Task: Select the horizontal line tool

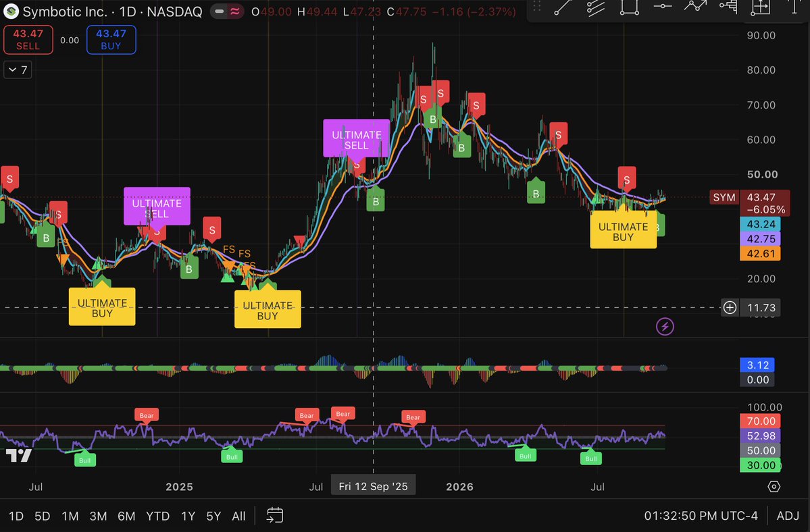Action: (x=662, y=7)
